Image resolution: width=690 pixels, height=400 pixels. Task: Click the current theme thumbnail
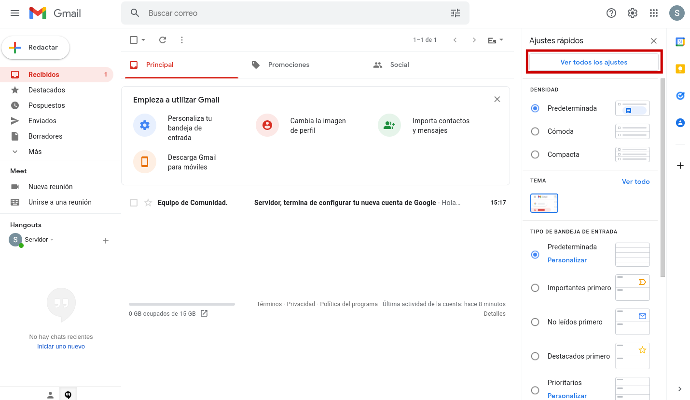coord(544,203)
